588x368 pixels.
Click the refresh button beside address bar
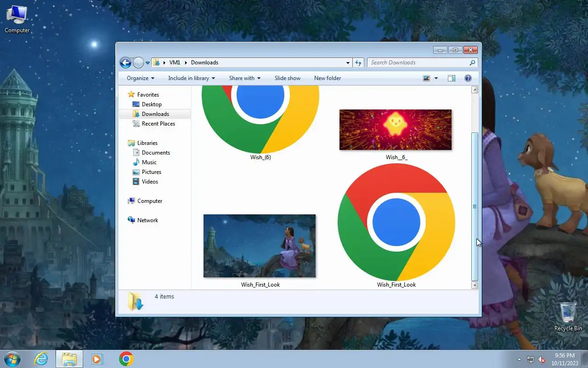point(358,63)
